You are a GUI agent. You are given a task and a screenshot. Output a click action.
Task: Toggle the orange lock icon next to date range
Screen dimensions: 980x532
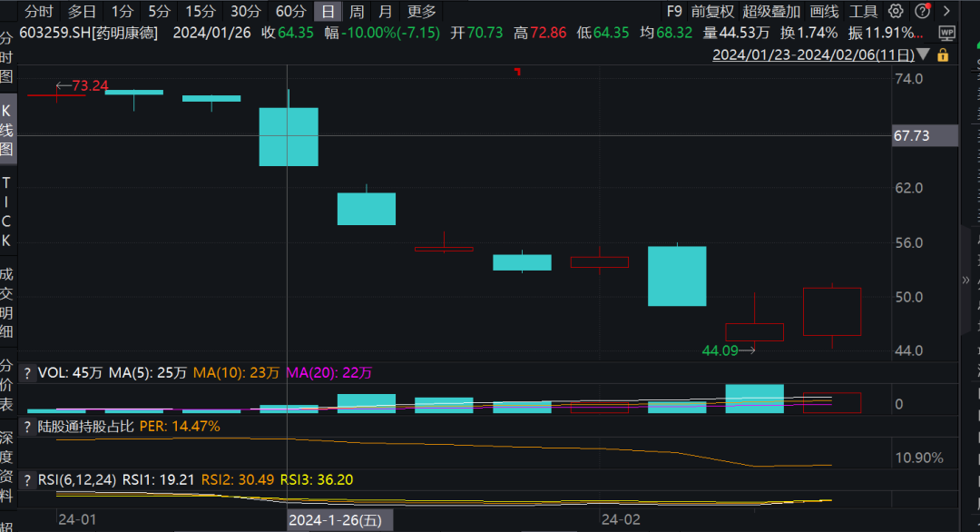[943, 55]
